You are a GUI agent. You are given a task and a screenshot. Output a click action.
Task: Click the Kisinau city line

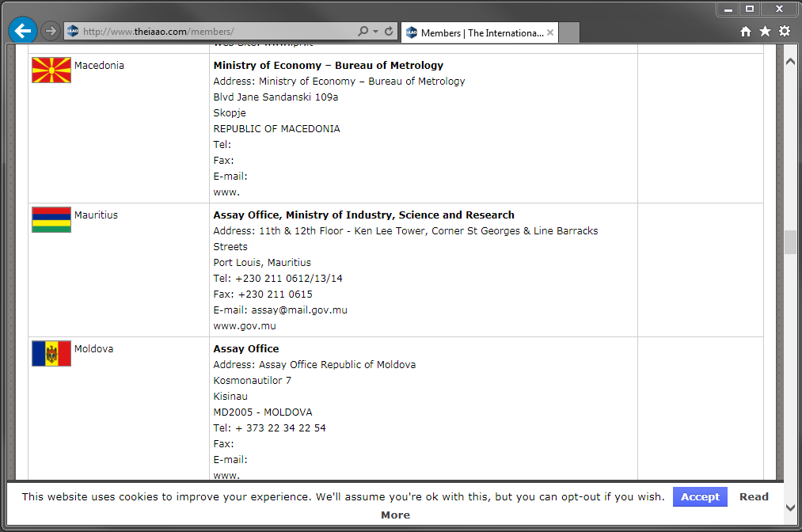coord(230,397)
